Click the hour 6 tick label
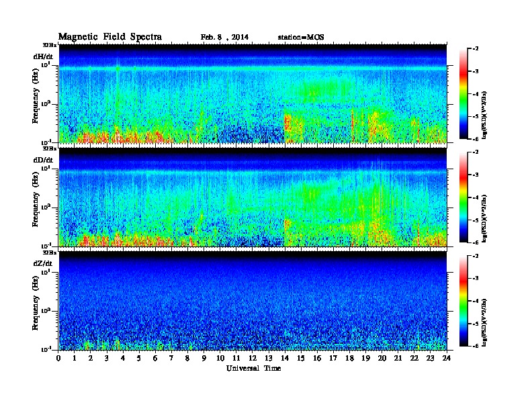This screenshot has width=532, height=411. [155, 358]
